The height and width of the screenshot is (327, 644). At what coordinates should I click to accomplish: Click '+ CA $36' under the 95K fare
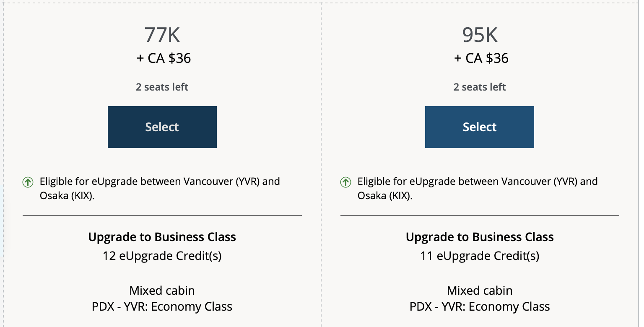[481, 58]
